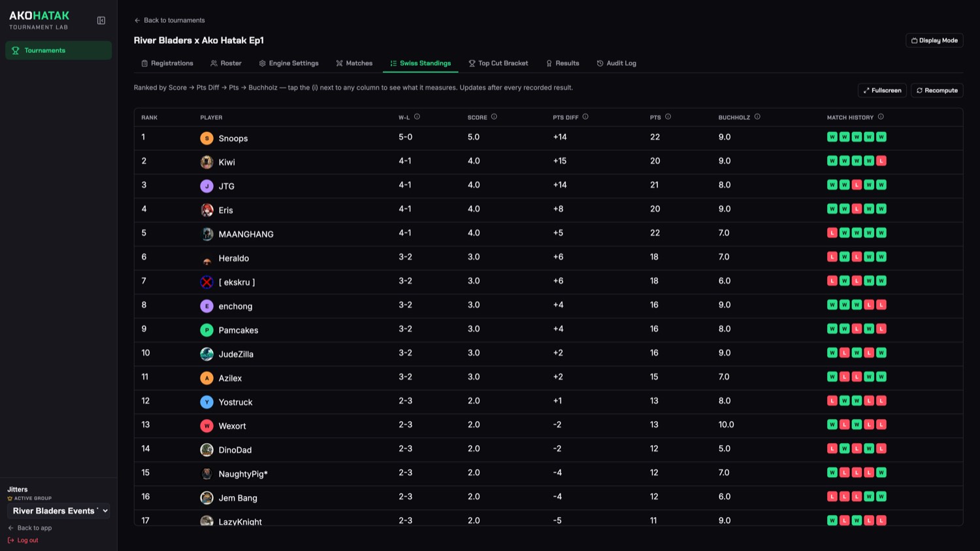Click Kiwi's red L match history badge
Image resolution: width=980 pixels, height=551 pixels.
(881, 161)
